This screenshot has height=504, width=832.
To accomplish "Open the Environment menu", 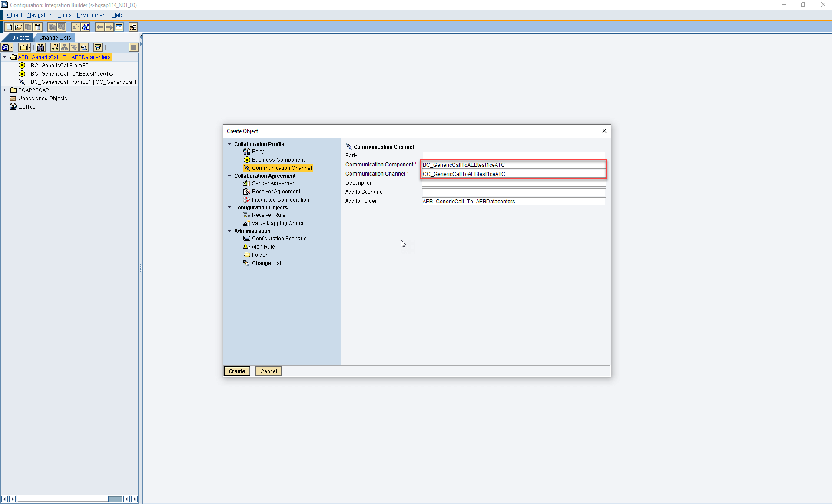I will click(x=91, y=15).
